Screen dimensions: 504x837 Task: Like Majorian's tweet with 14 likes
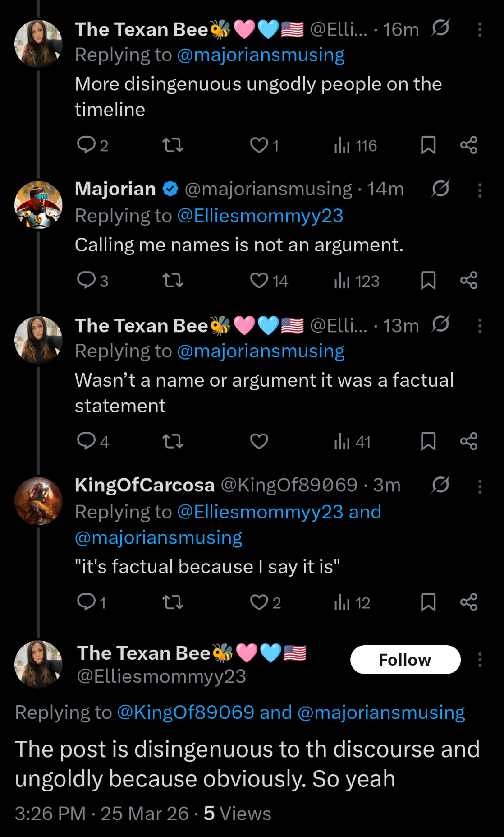259,281
